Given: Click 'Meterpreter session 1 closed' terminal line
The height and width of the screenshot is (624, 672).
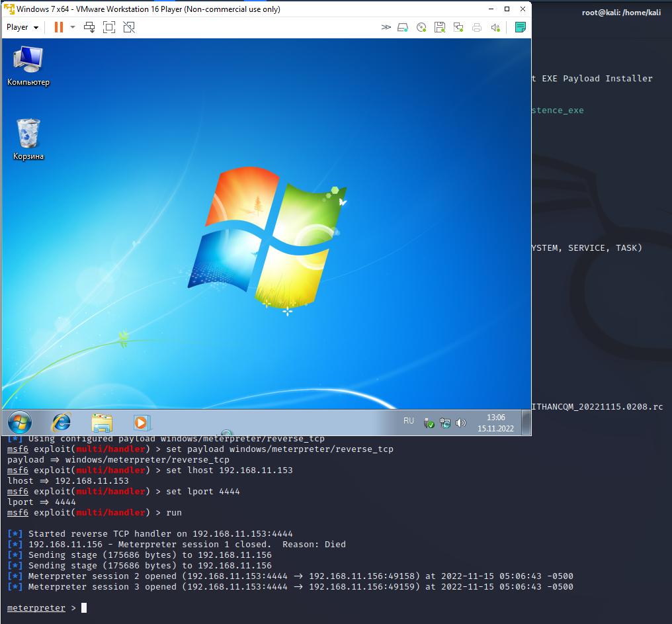Looking at the screenshot, I should click(177, 544).
